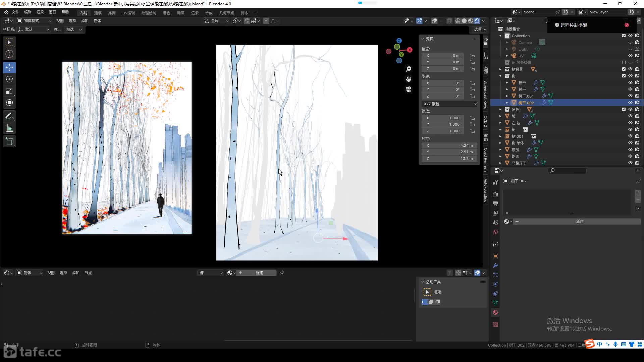
Task: Open the World properties tab icon
Action: pos(495,232)
